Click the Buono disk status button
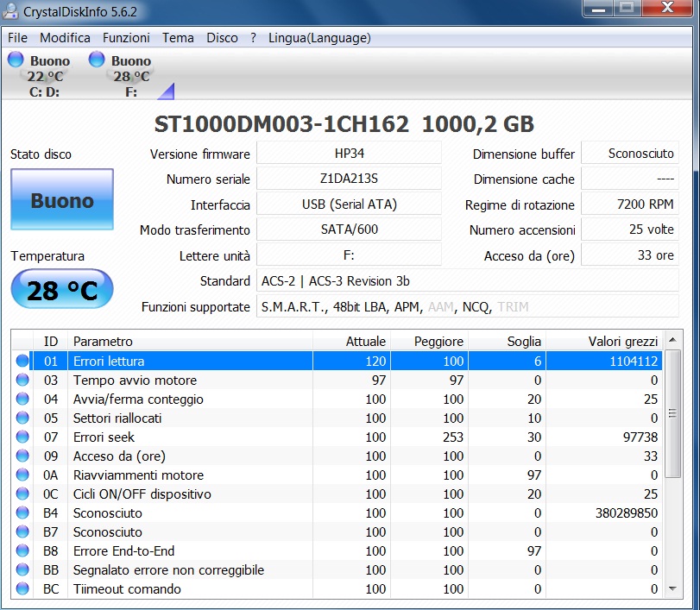The height and width of the screenshot is (610, 700). click(x=62, y=199)
